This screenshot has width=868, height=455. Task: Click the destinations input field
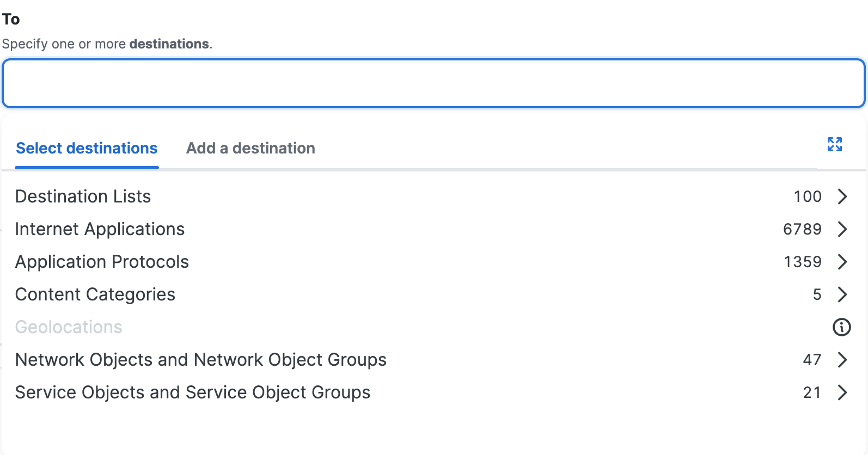click(433, 83)
